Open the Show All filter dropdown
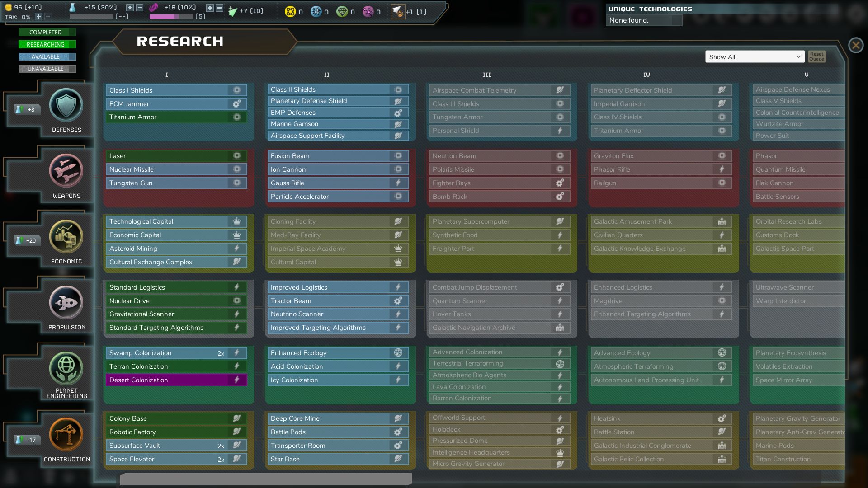This screenshot has height=488, width=868. click(x=755, y=57)
